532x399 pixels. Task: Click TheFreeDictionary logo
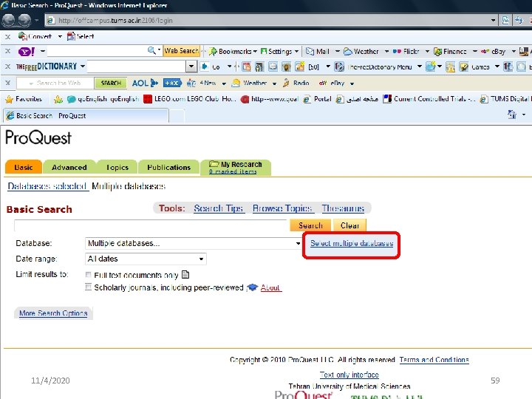point(47,66)
